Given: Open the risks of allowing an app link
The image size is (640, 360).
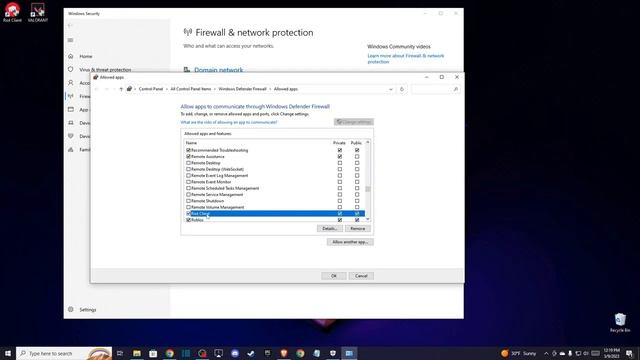Looking at the screenshot, I should pyautogui.click(x=229, y=122).
